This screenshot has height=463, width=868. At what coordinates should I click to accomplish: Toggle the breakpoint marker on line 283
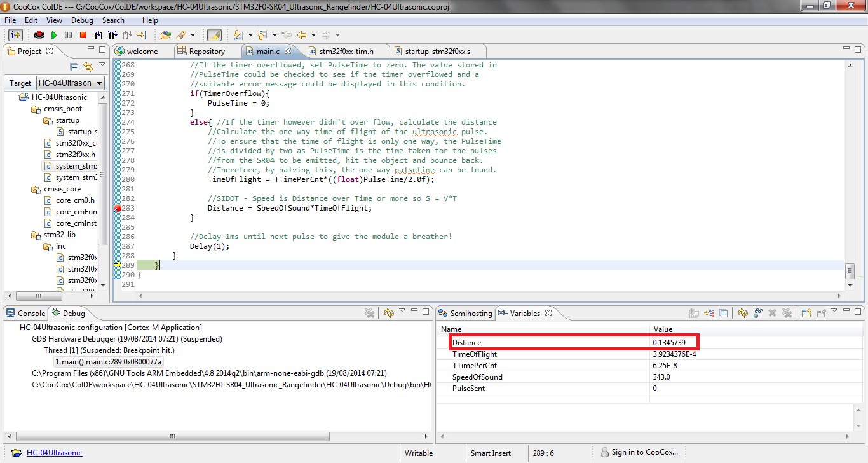click(x=118, y=209)
